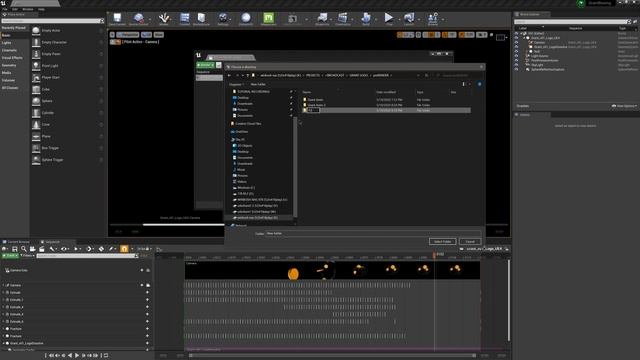Toggle visibility eye for SkyLight in World Outliner
640x360 pixels.
pos(516,65)
